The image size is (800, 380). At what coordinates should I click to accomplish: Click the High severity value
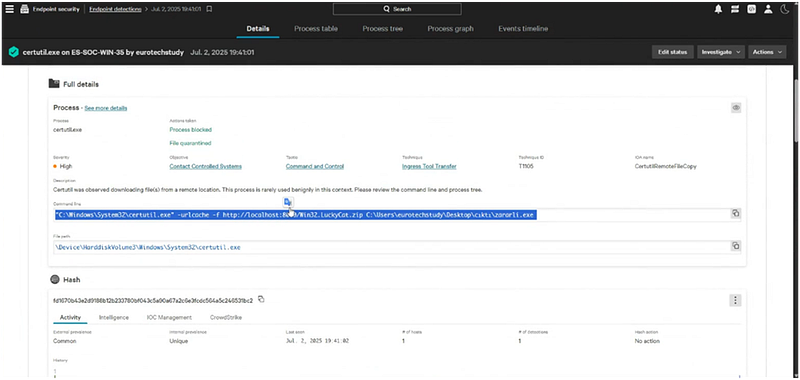point(65,166)
